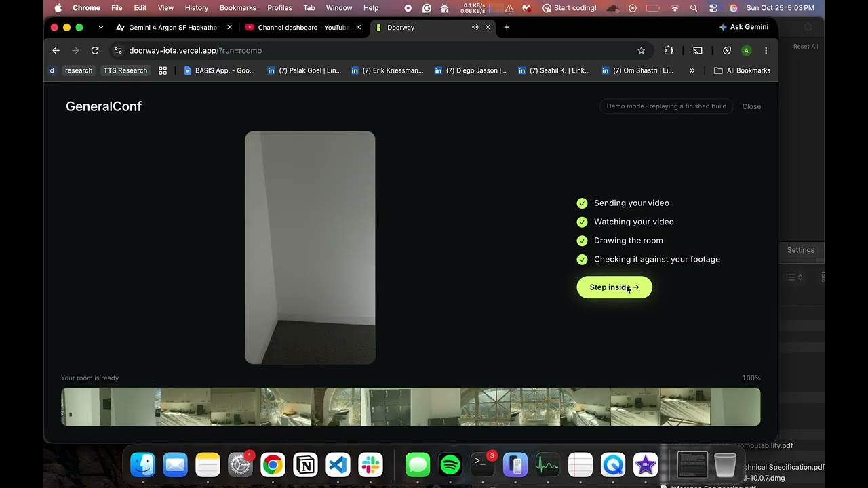Image resolution: width=868 pixels, height=488 pixels.
Task: Open the TTS Research bookmark
Action: (x=125, y=70)
